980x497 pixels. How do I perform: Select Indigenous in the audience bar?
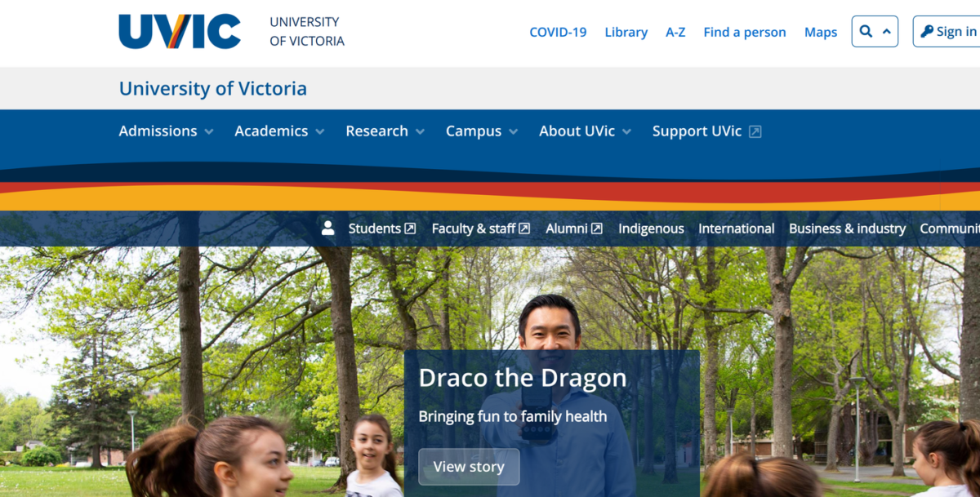(x=651, y=229)
